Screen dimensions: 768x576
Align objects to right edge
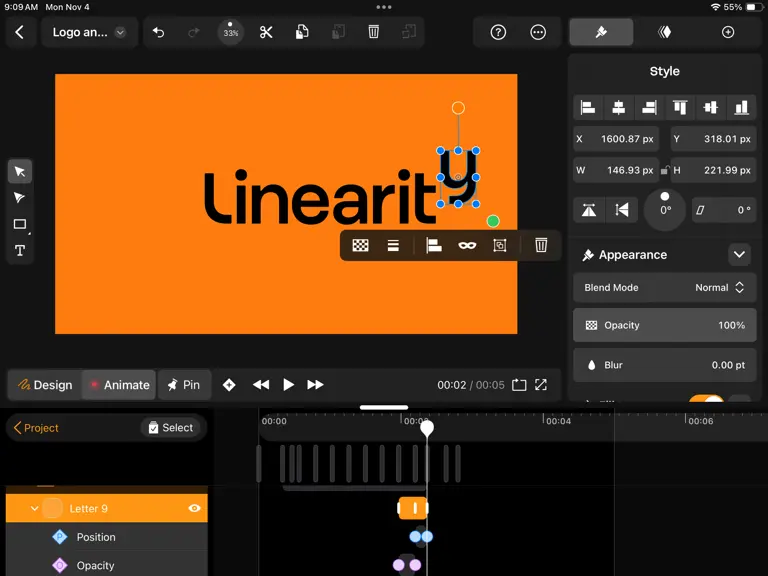(649, 107)
